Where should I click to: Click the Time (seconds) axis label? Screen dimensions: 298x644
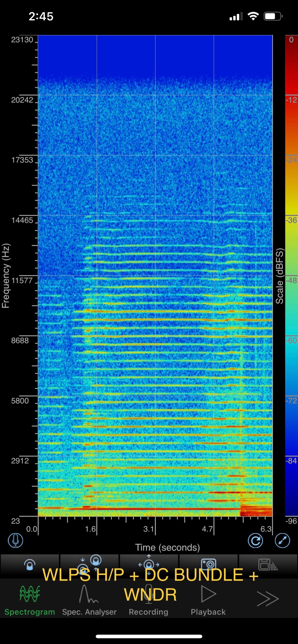[x=168, y=547]
